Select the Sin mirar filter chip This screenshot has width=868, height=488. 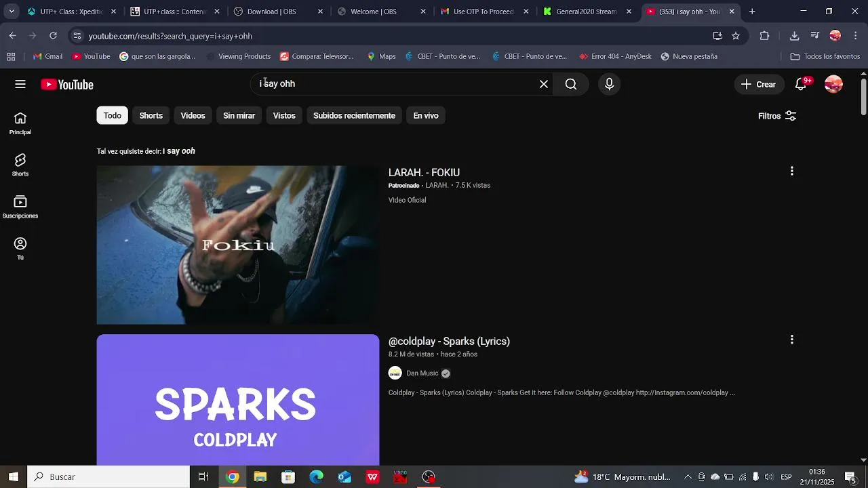click(239, 116)
